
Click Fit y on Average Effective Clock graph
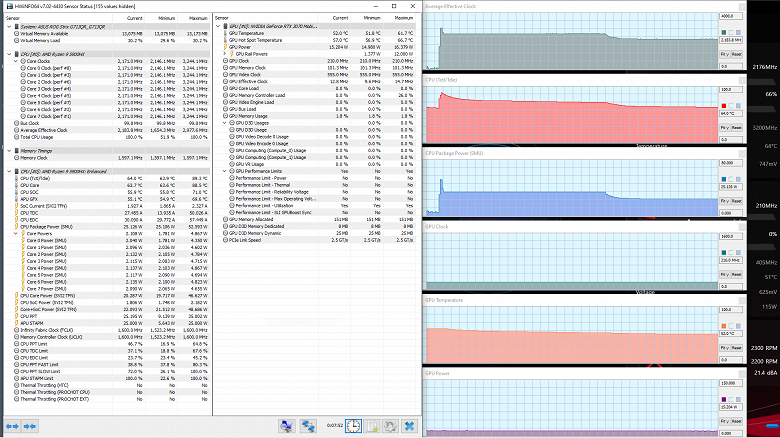723,54
